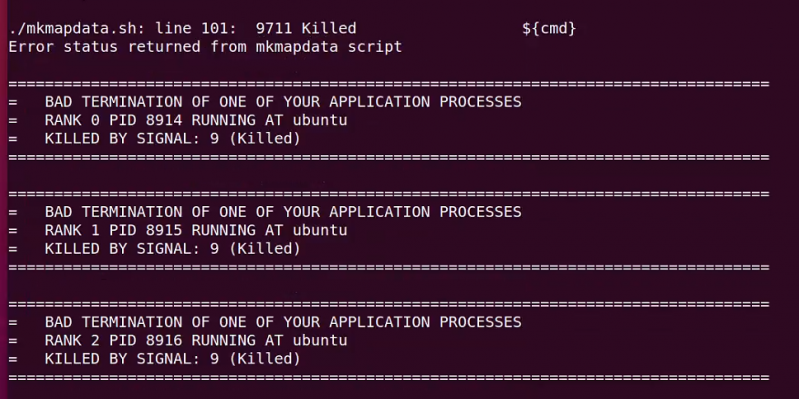Click PID number 8914
This screenshot has height=399, width=799.
tap(164, 120)
